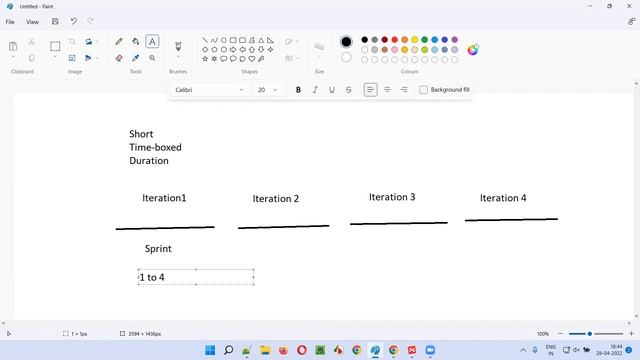Open Opera browser from taskbar
Screen dimensions: 640x360
point(302,350)
